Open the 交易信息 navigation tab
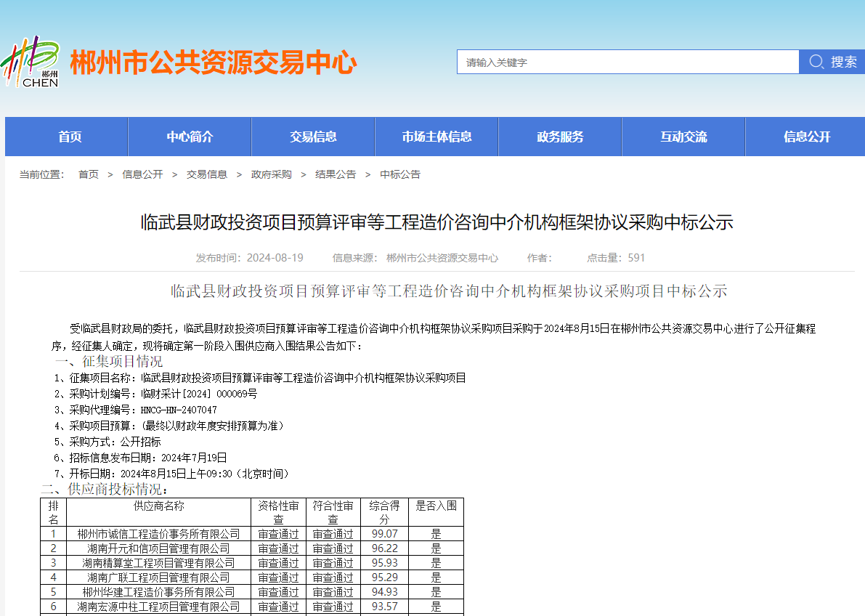Screen dimensions: 865x616 click(313, 137)
